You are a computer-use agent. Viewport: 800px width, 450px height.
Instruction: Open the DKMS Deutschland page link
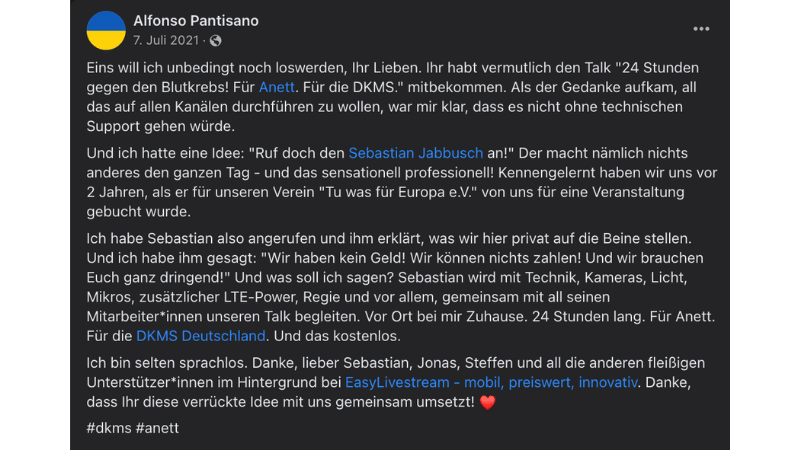[x=201, y=335]
